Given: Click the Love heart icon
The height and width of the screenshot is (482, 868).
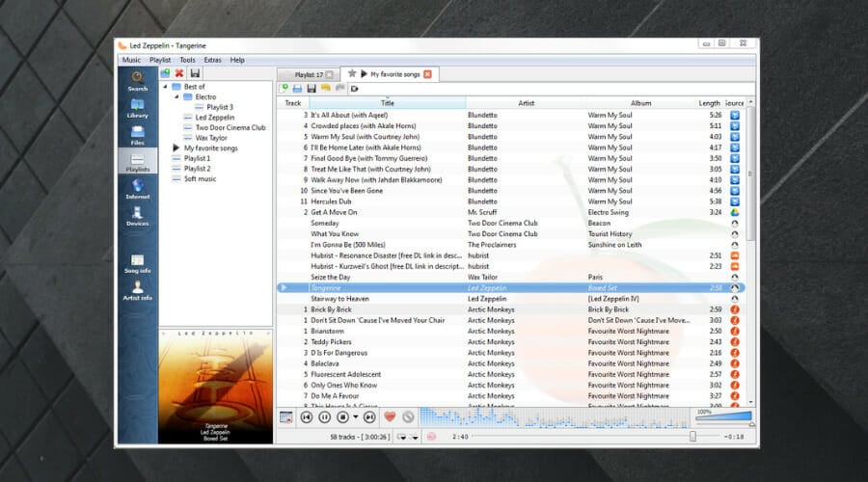Looking at the screenshot, I should tap(391, 417).
